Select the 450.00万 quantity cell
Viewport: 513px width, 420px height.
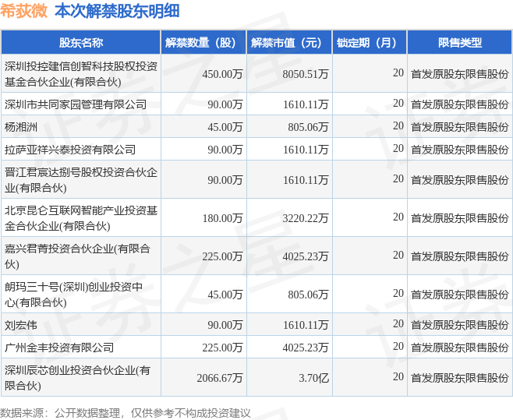[222, 74]
